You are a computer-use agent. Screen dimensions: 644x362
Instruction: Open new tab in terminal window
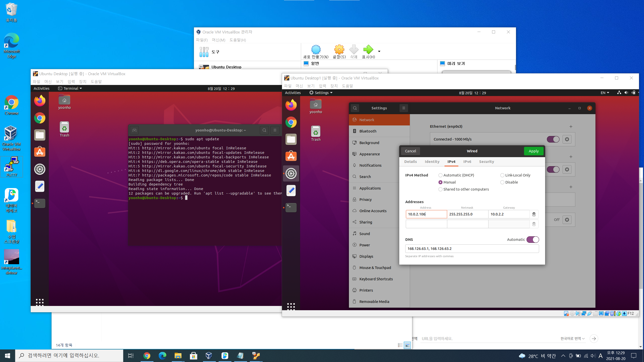pyautogui.click(x=134, y=130)
